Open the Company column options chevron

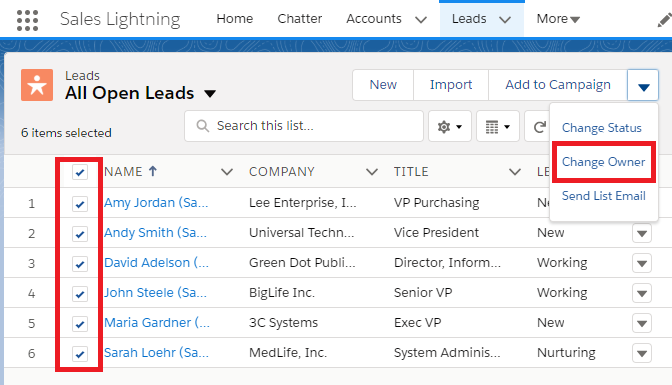click(372, 172)
